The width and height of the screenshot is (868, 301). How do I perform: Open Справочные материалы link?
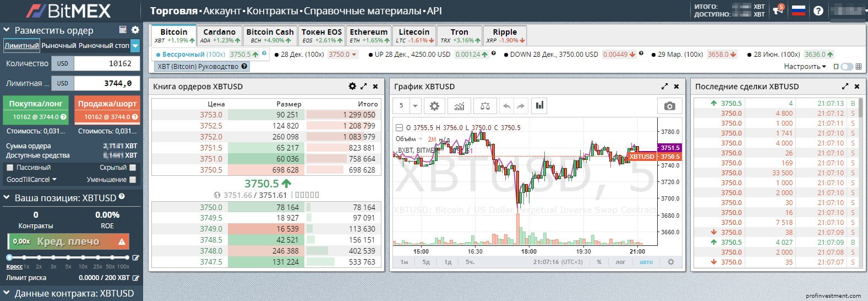point(363,10)
